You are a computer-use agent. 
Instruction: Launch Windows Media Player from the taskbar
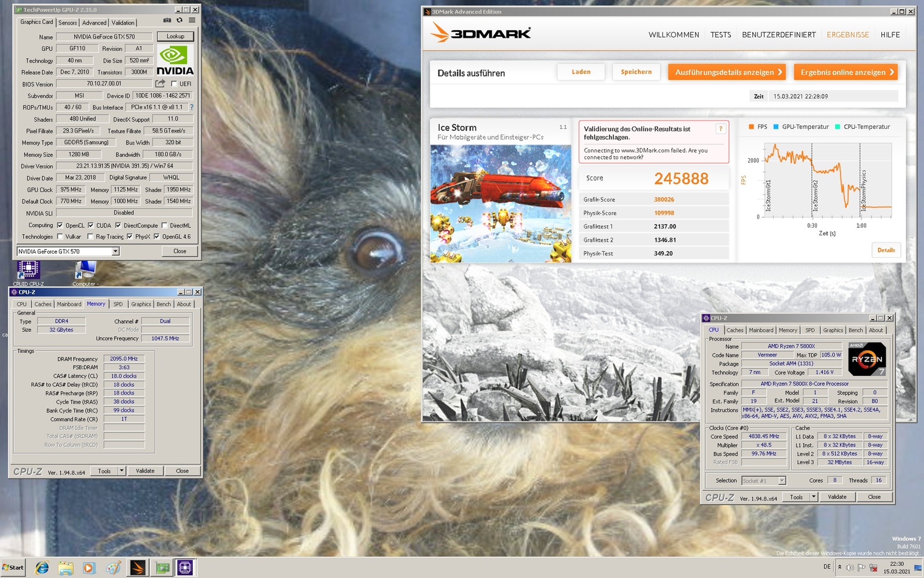coord(89,568)
